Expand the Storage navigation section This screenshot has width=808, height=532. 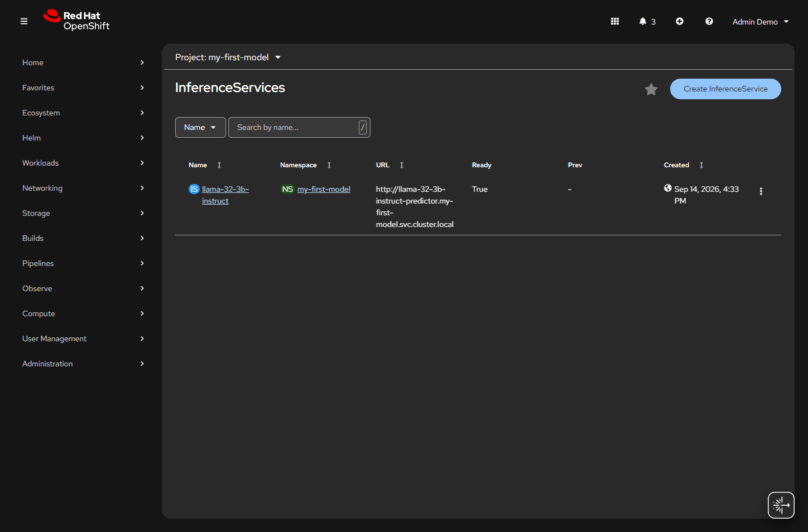click(83, 213)
